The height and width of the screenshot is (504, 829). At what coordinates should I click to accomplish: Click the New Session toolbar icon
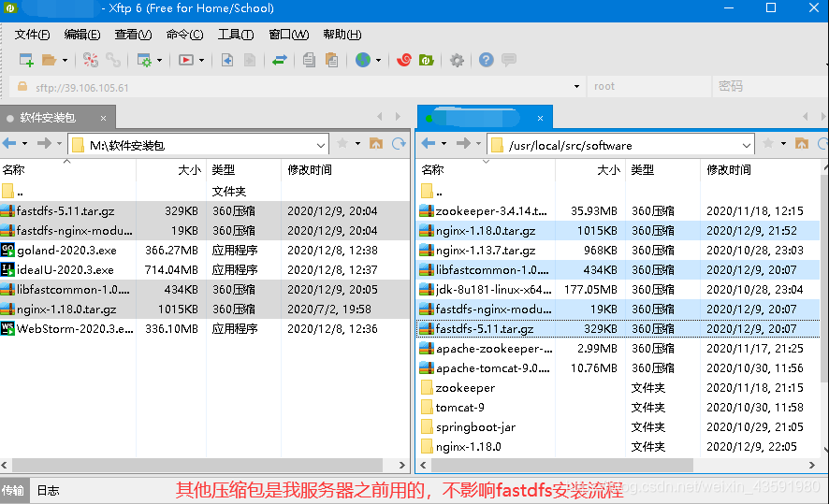pos(26,60)
